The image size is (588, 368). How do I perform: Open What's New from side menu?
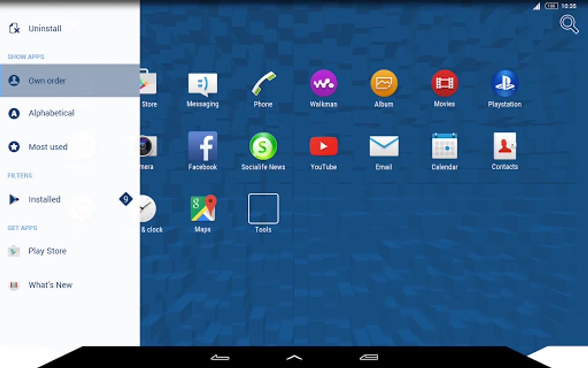[70, 285]
